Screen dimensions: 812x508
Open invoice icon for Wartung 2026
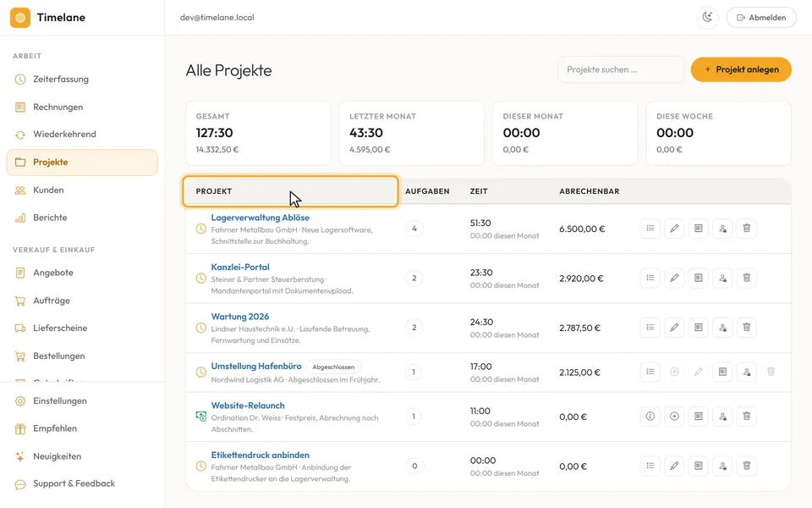pyautogui.click(x=699, y=327)
